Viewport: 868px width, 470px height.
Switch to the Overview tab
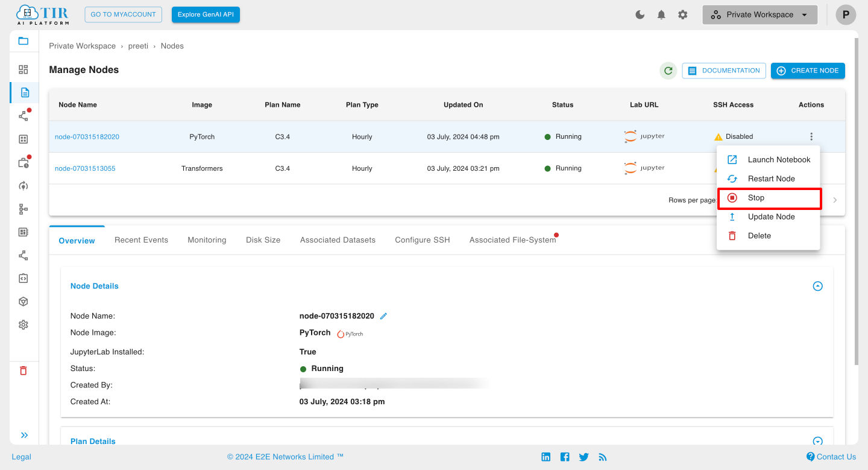click(77, 240)
